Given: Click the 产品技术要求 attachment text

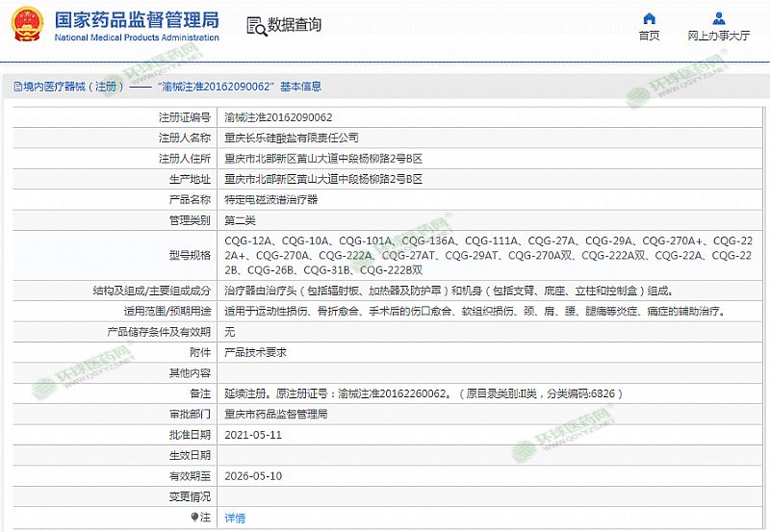Looking at the screenshot, I should point(255,351).
